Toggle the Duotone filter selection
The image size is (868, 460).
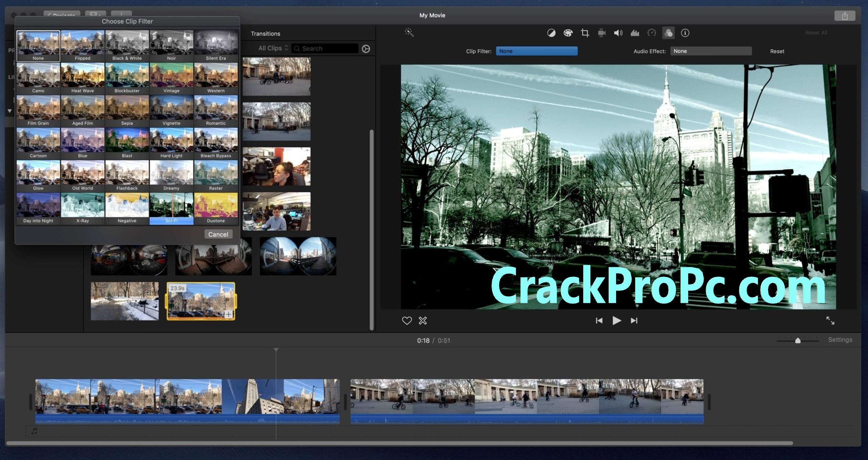[x=216, y=208]
